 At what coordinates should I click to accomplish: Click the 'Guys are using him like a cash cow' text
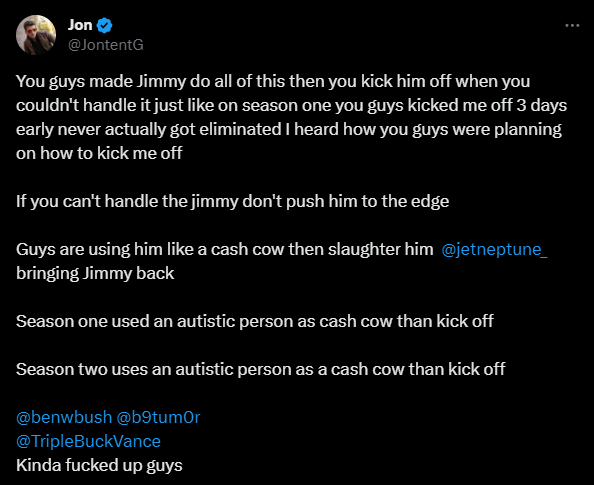(x=225, y=249)
